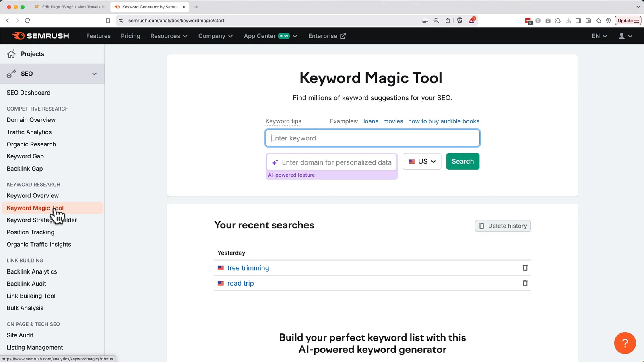Open the browser tab list chevron
This screenshot has width=644, height=362.
(x=638, y=7)
